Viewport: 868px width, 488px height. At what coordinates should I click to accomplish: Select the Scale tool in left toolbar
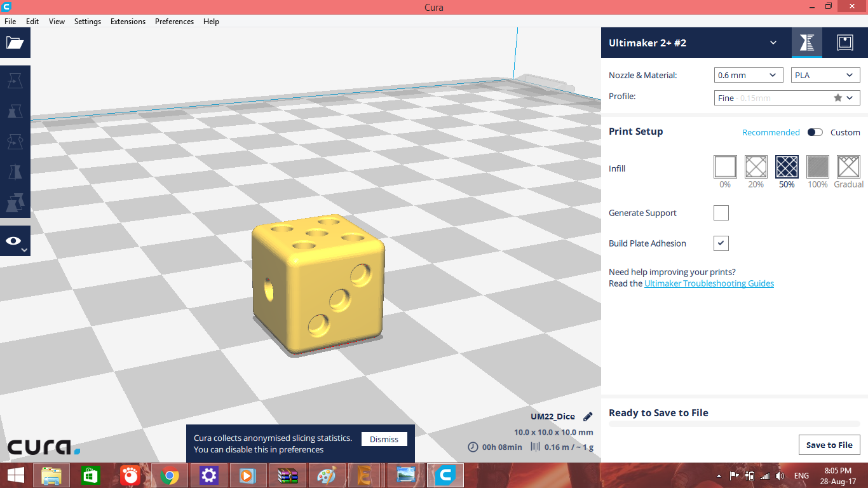15,111
